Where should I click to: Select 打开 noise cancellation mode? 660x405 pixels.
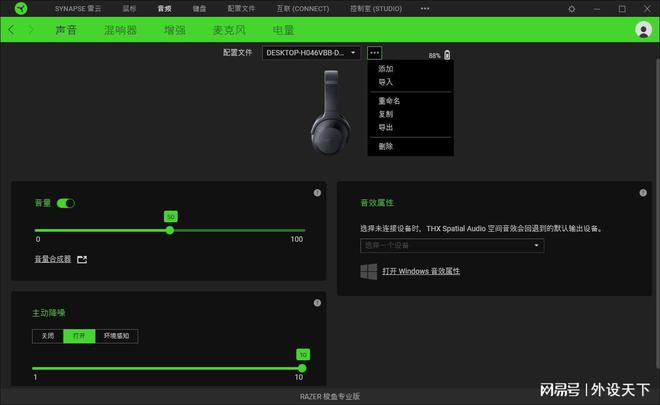click(79, 336)
